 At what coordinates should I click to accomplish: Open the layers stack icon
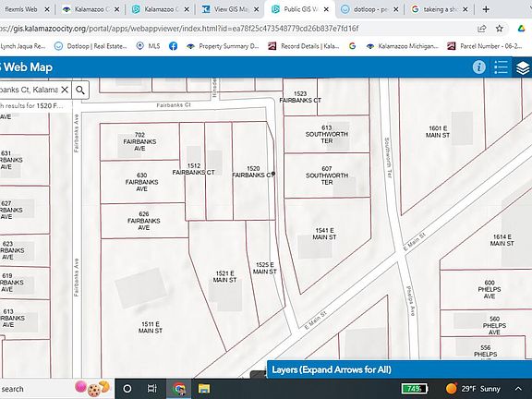[x=523, y=67]
